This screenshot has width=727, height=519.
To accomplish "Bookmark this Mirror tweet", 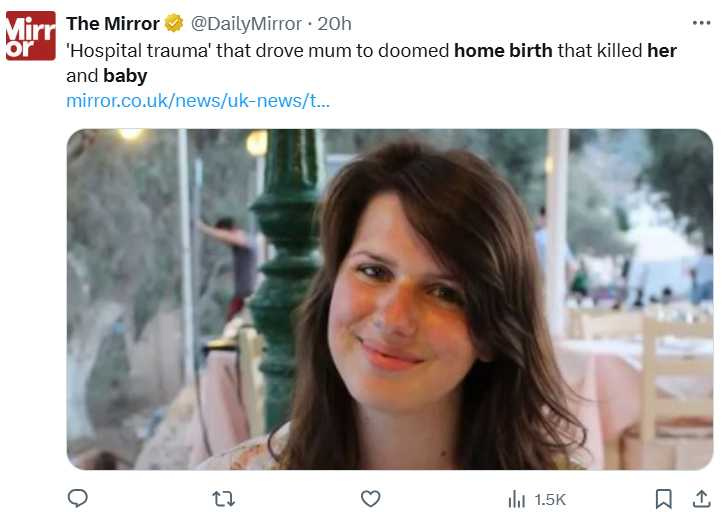I will pos(663,498).
